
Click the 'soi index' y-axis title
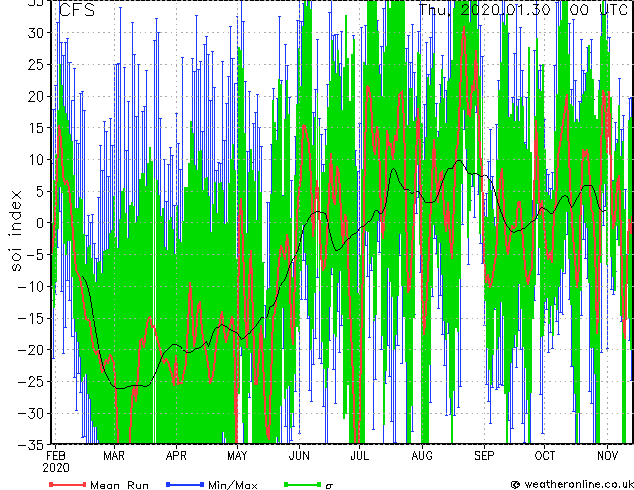[x=16, y=230]
